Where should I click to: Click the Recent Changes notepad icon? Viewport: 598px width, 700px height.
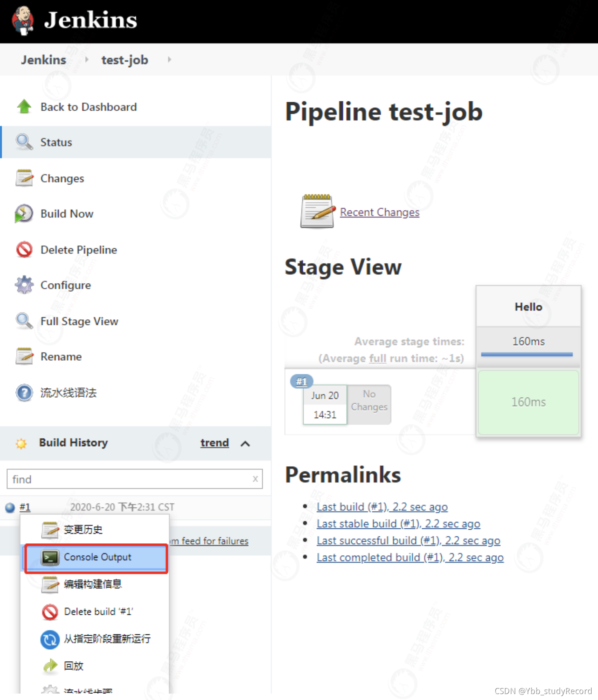pos(318,212)
